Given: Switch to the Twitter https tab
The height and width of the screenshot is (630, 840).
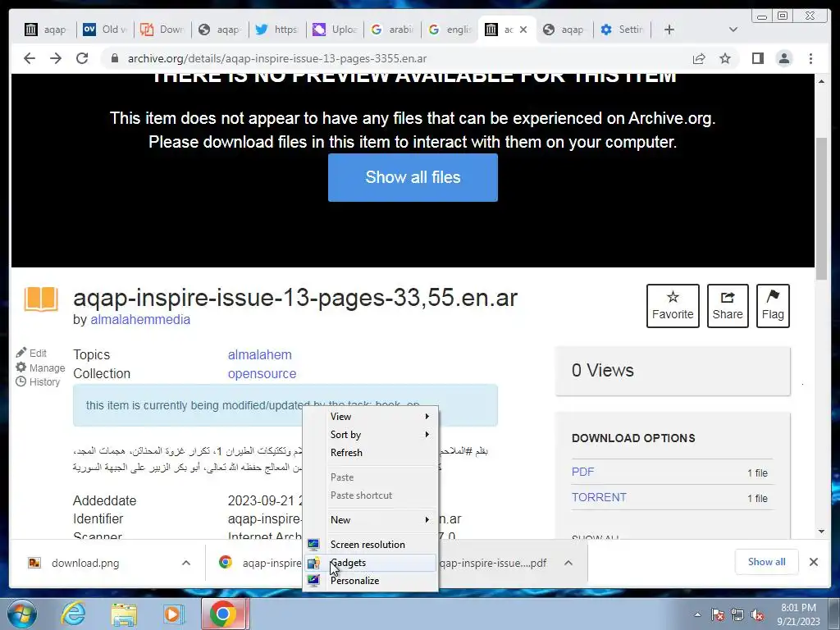Looking at the screenshot, I should [x=277, y=30].
